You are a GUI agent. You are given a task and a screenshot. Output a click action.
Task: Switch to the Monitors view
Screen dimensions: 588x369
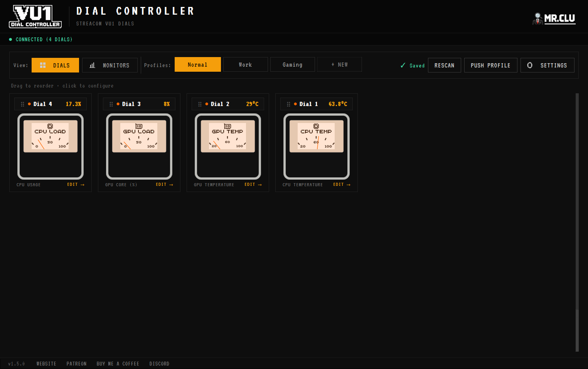(x=110, y=65)
